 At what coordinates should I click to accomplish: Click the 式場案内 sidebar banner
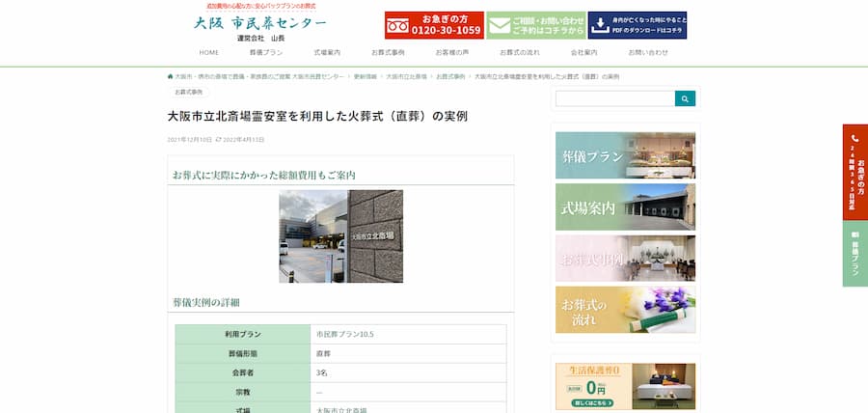click(626, 207)
